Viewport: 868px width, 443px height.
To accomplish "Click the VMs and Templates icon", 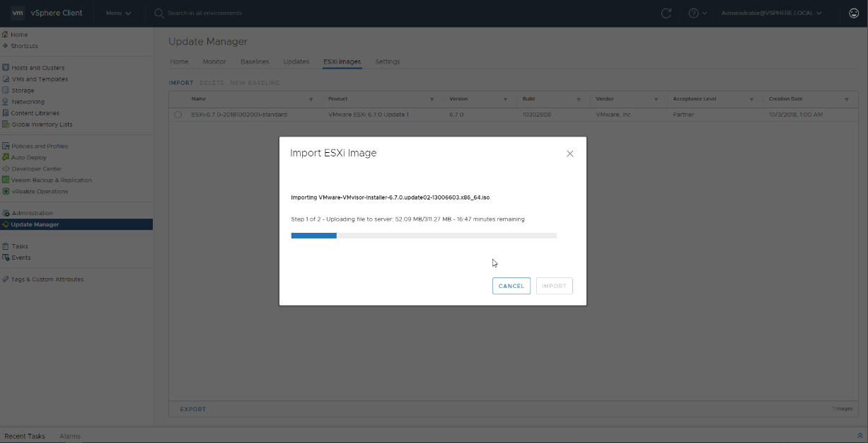I will tap(6, 79).
